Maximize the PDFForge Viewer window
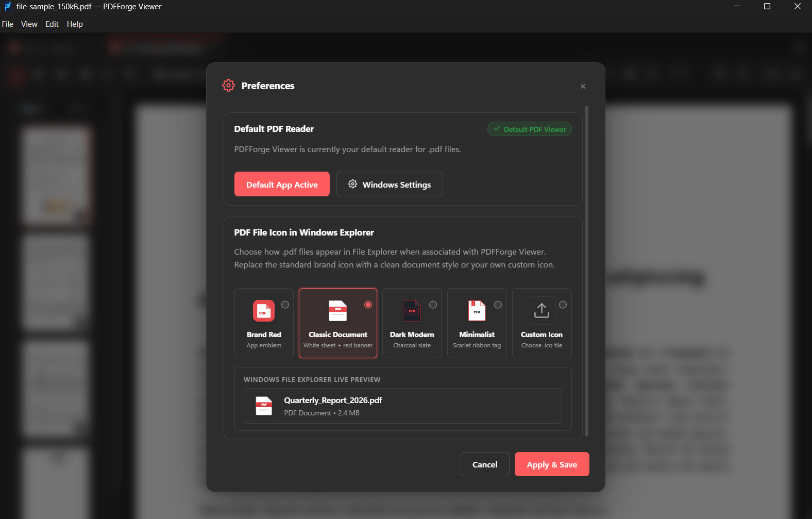The image size is (812, 519). click(x=767, y=7)
